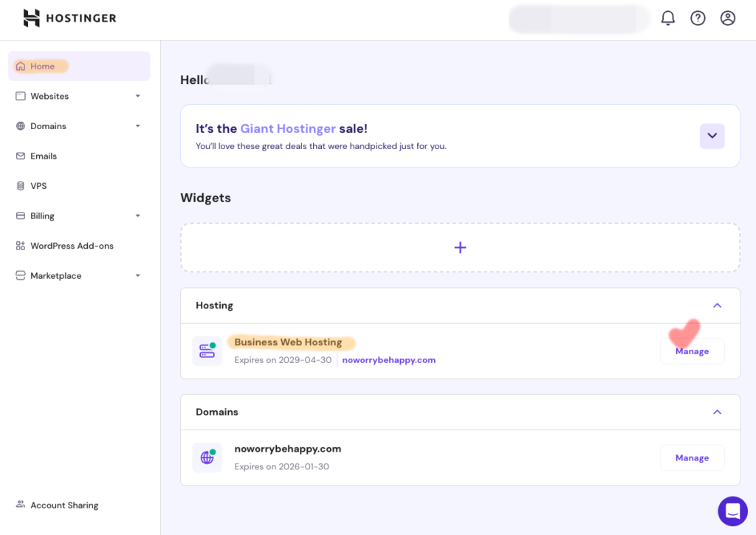Screen dimensions: 756x535
Task: Manage the noworrybehappy.com domain
Action: tap(692, 458)
